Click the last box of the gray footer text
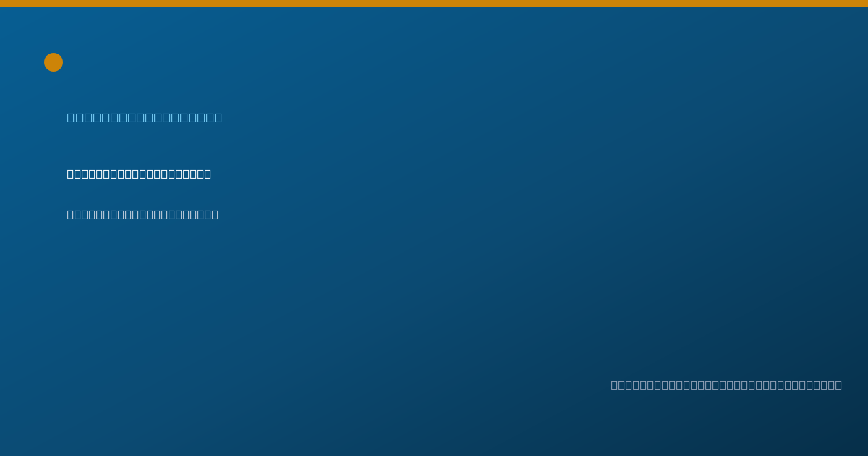This screenshot has height=456, width=868. tap(838, 385)
